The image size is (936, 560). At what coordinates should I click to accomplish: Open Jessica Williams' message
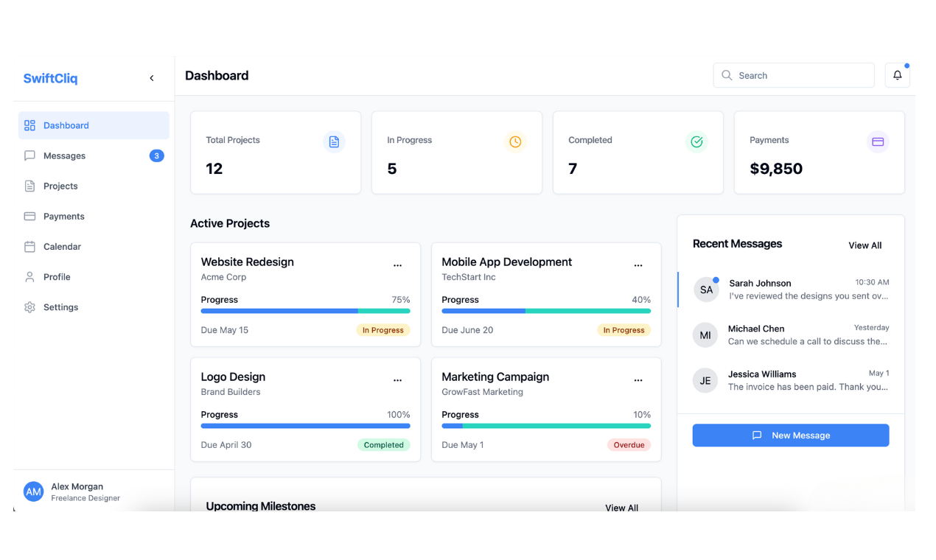click(x=791, y=380)
